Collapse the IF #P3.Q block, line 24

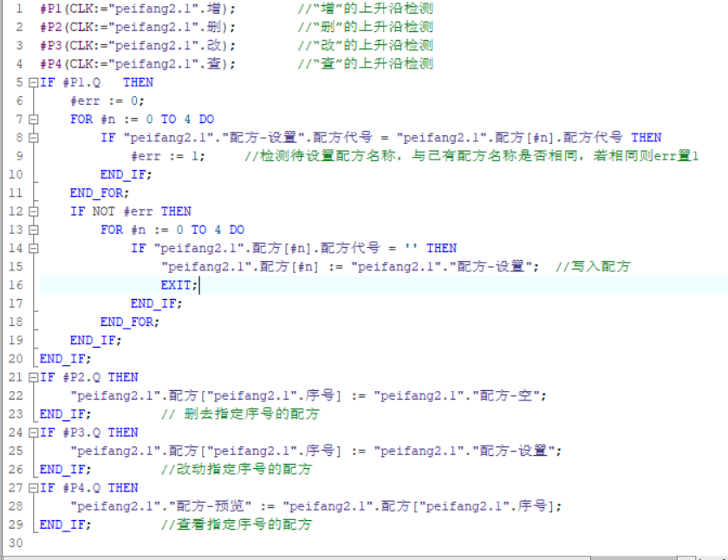click(33, 433)
